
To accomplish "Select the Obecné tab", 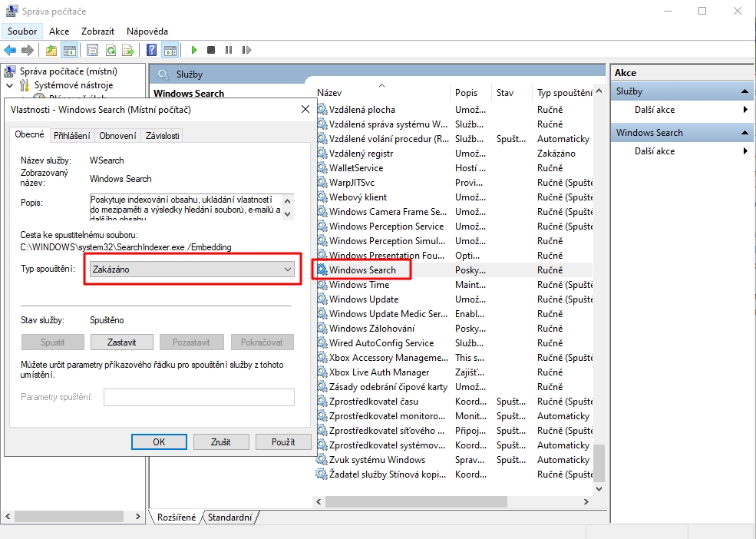I will pyautogui.click(x=29, y=134).
